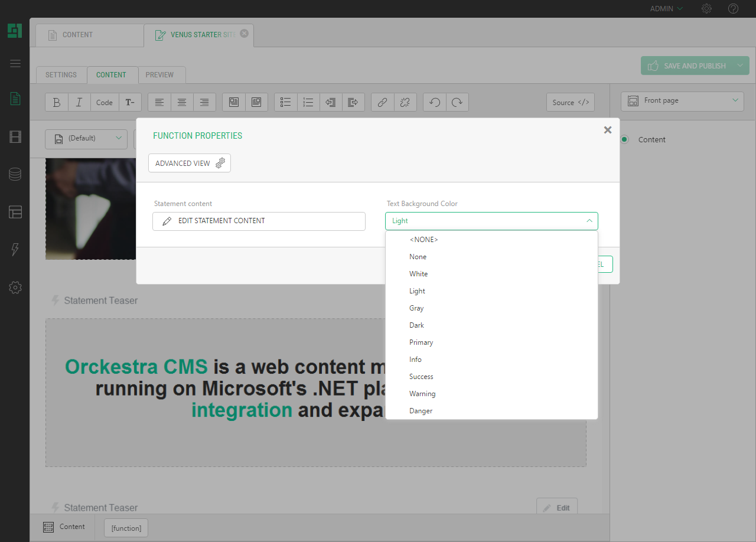The height and width of the screenshot is (542, 756).
Task: Click the Advanced View button
Action: click(190, 164)
